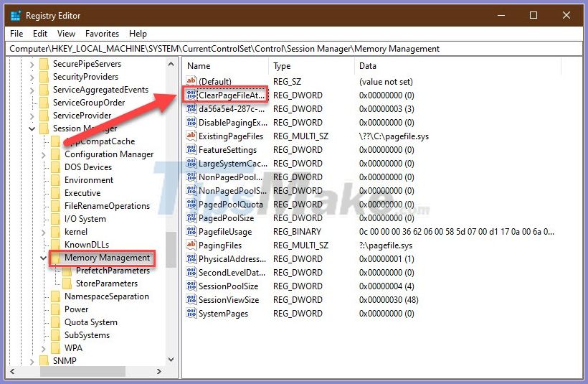The height and width of the screenshot is (384, 588).
Task: Select the I/O System key
Action: (x=85, y=219)
